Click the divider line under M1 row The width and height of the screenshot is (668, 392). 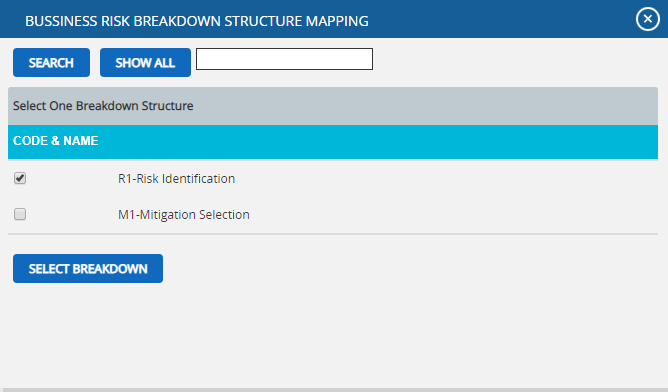pyautogui.click(x=333, y=234)
